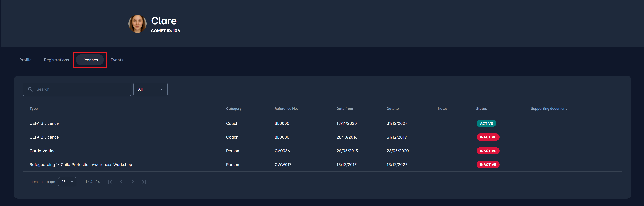Click the Type column header
The image size is (644, 206).
tap(34, 109)
